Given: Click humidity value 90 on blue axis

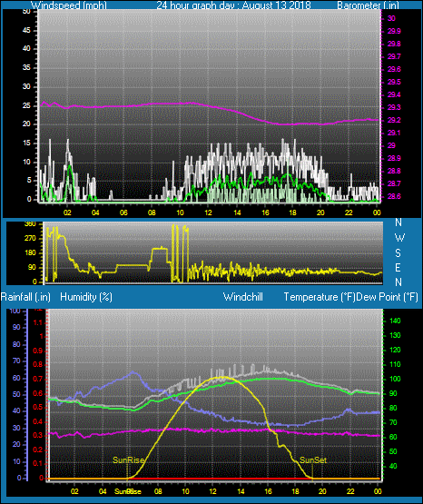Looking at the screenshot, I should [x=16, y=327].
